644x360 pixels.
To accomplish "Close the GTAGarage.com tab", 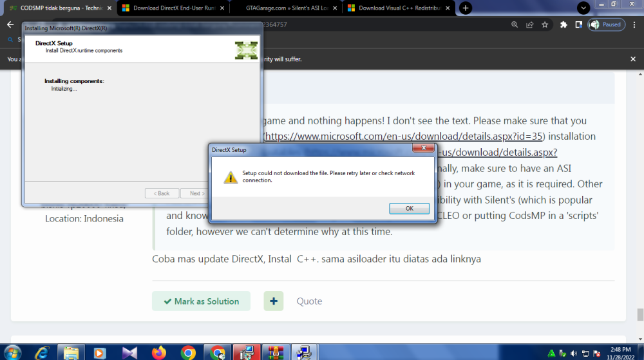I will [335, 8].
